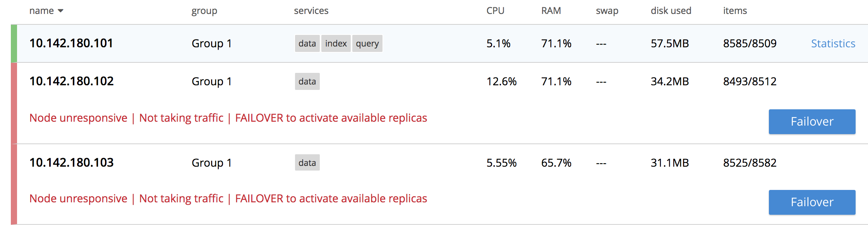Click the data tag on node 10.142.180.101
The width and height of the screenshot is (868, 238).
[x=307, y=43]
